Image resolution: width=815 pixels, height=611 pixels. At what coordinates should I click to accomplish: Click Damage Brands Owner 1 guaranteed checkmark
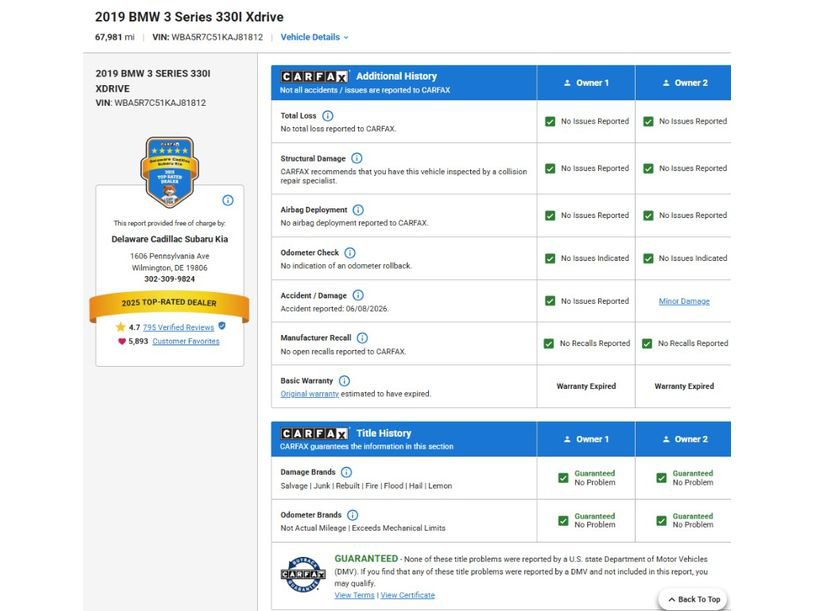563,478
